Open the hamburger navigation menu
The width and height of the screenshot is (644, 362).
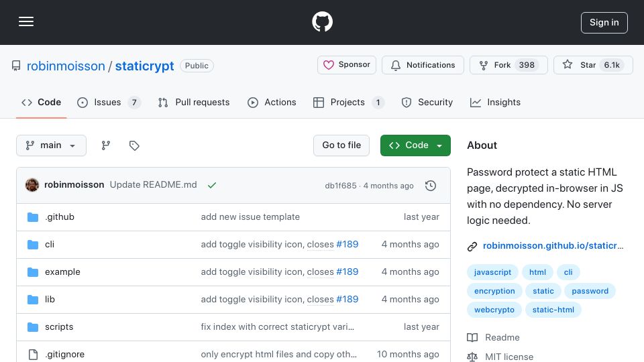tap(26, 21)
